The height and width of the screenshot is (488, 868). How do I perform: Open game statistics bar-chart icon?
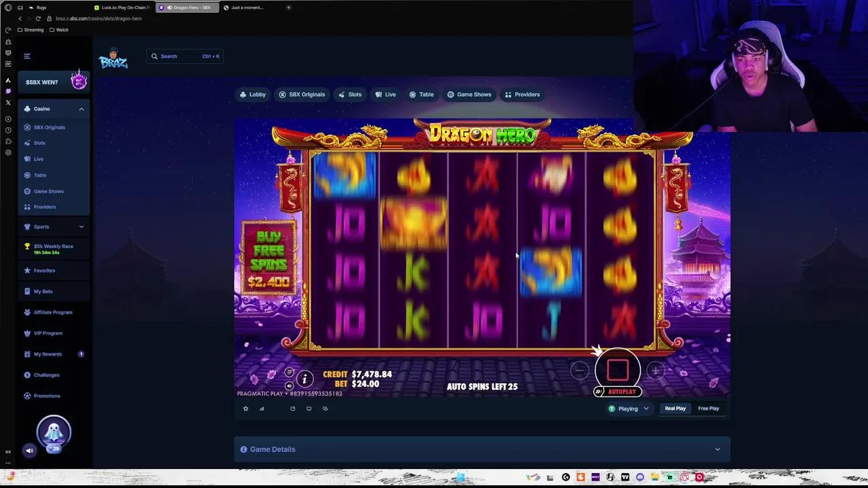click(x=262, y=409)
